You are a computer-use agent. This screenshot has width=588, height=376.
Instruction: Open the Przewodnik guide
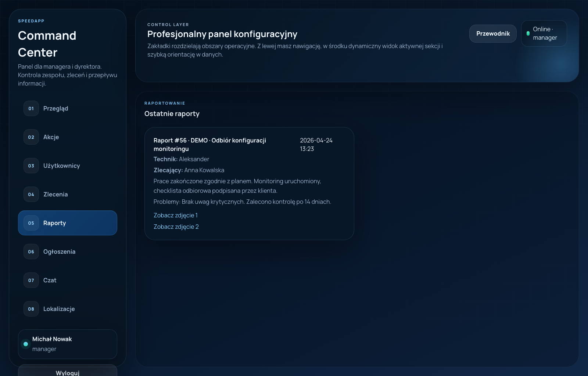tap(493, 33)
